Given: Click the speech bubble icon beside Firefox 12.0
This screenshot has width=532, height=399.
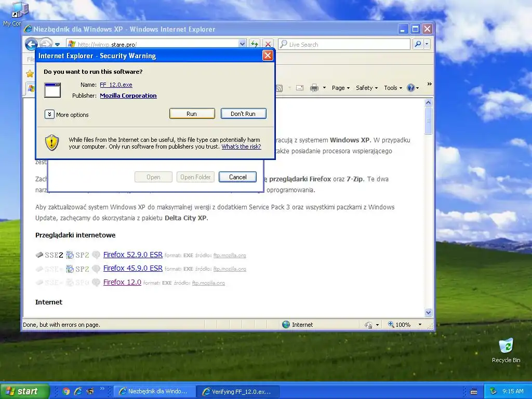Looking at the screenshot, I should coord(96,282).
